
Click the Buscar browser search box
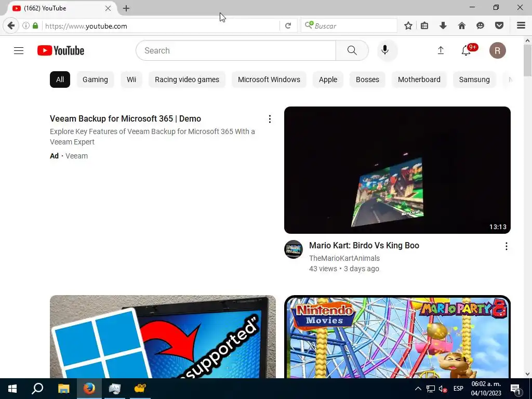point(349,26)
